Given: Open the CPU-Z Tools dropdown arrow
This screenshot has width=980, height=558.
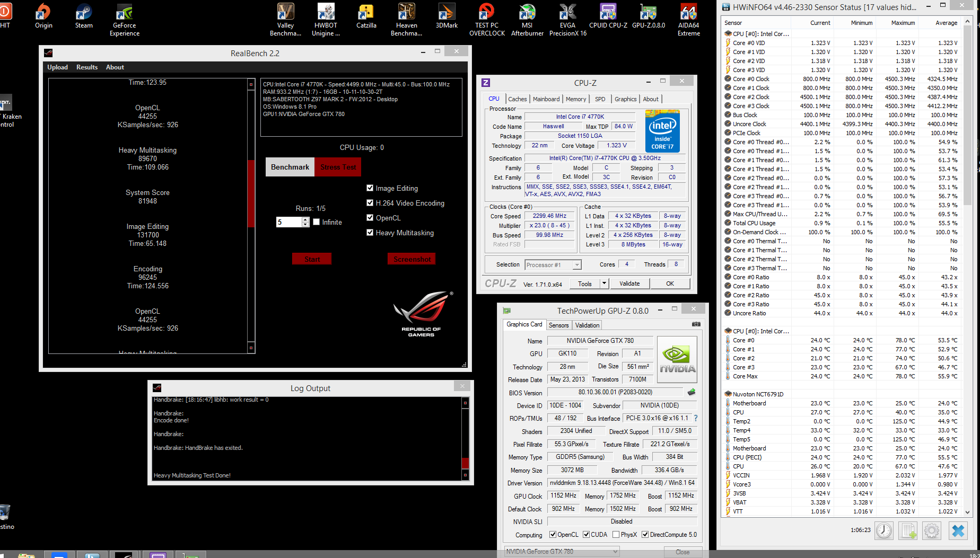Looking at the screenshot, I should point(603,284).
